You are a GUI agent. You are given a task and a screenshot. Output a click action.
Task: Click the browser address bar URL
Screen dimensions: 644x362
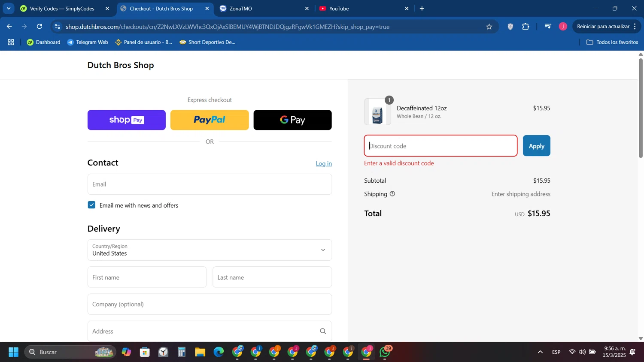[228, 27]
